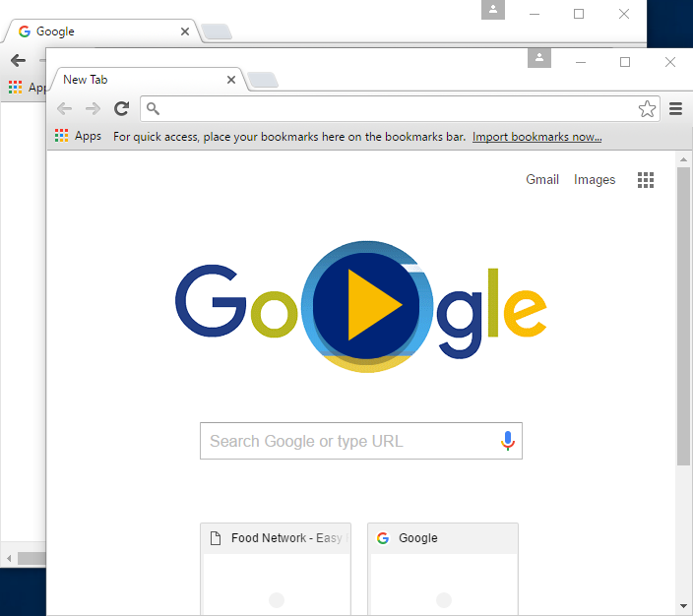Viewport: 693px width, 616px height.
Task: Open the Food Network thumbnail tile
Action: point(276,571)
